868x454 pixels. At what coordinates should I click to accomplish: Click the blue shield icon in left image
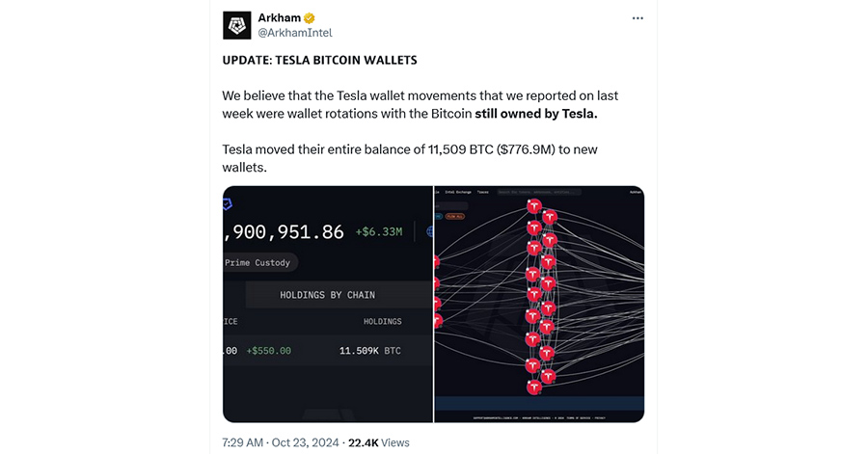coord(227,204)
